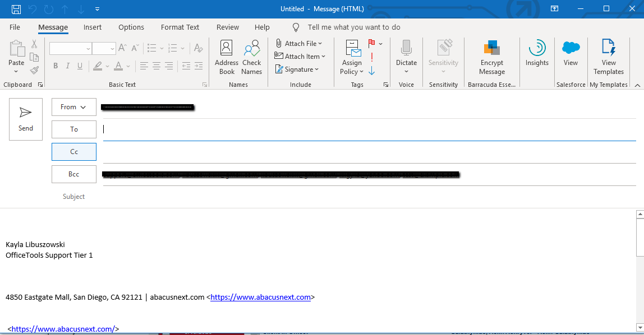Click the save icon in title bar

[x=16, y=9]
